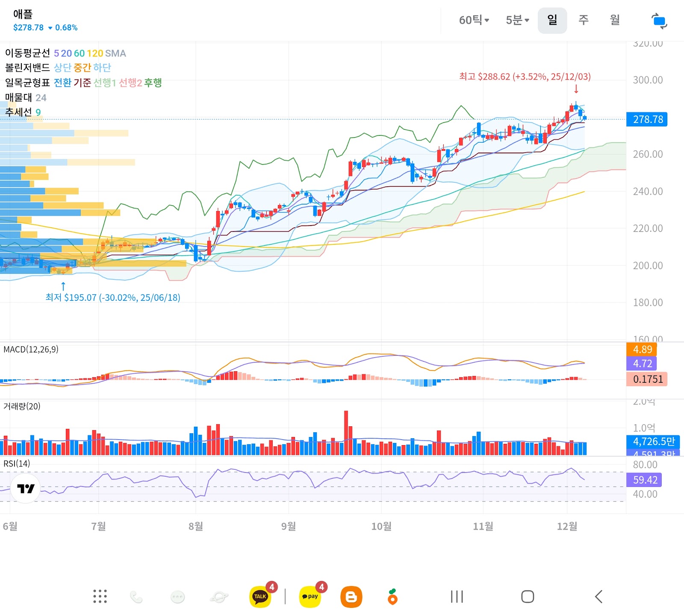Open the carrot market app icon
684x616 pixels.
click(392, 597)
